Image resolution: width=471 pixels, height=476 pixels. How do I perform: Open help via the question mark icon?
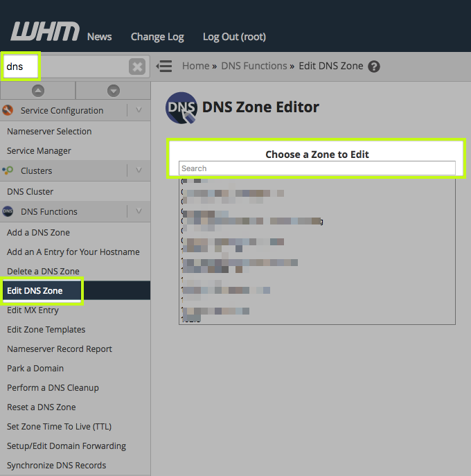coord(374,67)
